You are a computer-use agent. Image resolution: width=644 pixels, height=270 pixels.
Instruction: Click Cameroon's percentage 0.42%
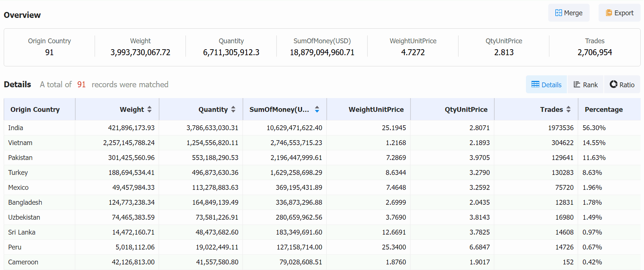point(592,262)
